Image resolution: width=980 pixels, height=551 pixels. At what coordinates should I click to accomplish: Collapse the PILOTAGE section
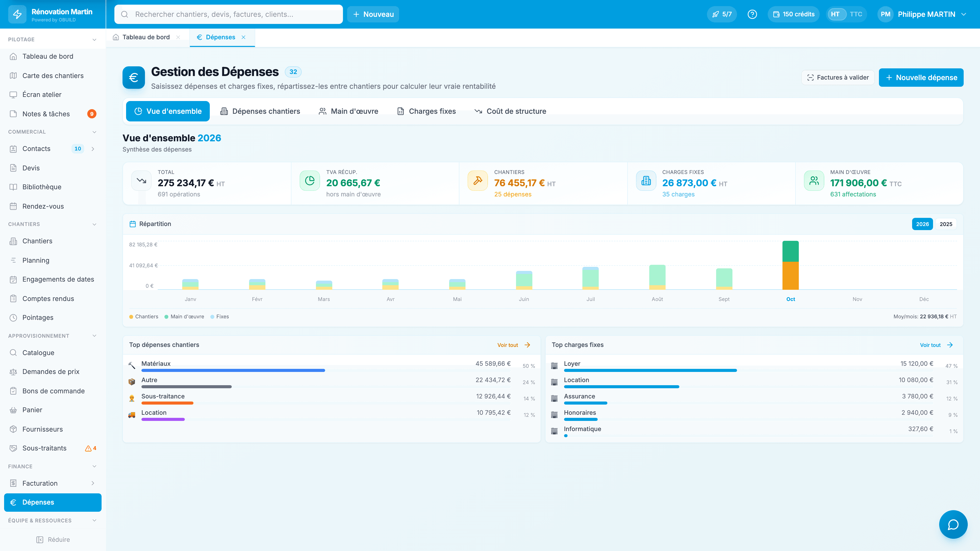point(94,40)
